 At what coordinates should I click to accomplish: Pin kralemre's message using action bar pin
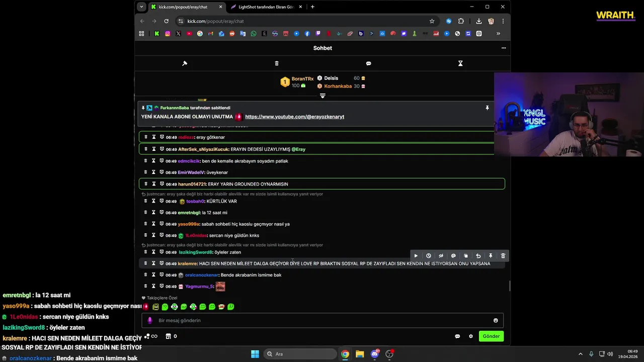(491, 256)
